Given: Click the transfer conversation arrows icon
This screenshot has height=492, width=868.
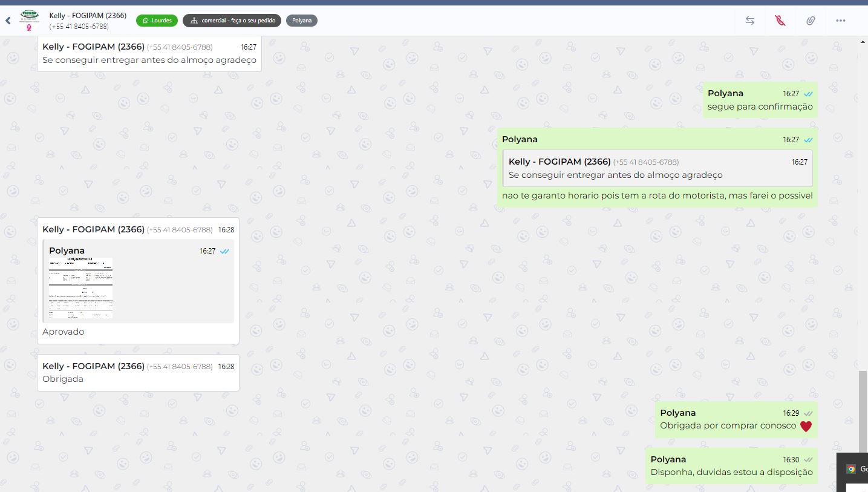Looking at the screenshot, I should coord(749,21).
